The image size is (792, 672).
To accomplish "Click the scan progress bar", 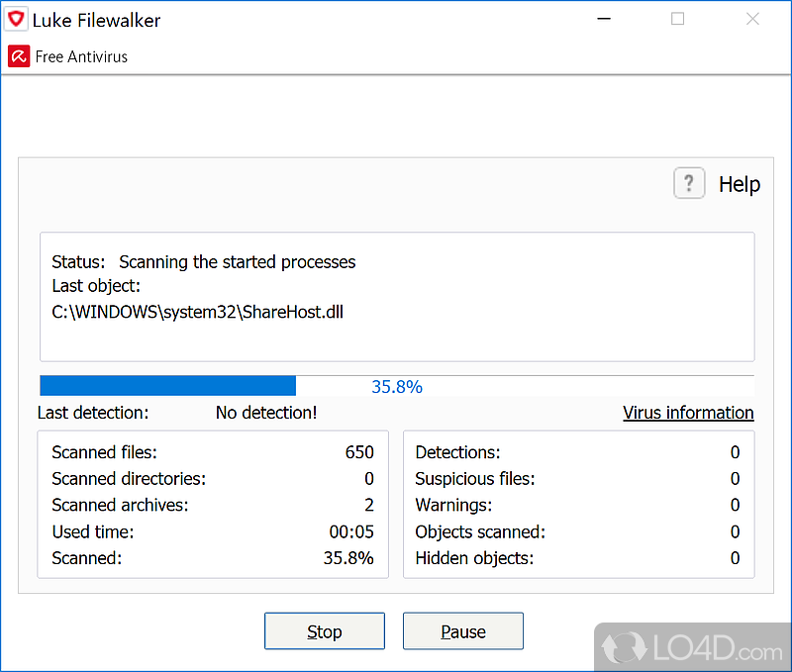I will coord(396,386).
